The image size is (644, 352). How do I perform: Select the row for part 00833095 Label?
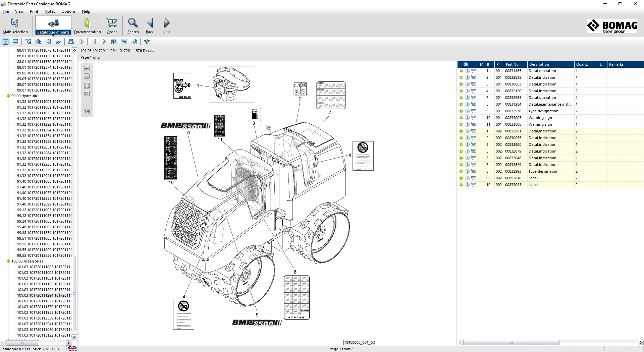click(550, 185)
